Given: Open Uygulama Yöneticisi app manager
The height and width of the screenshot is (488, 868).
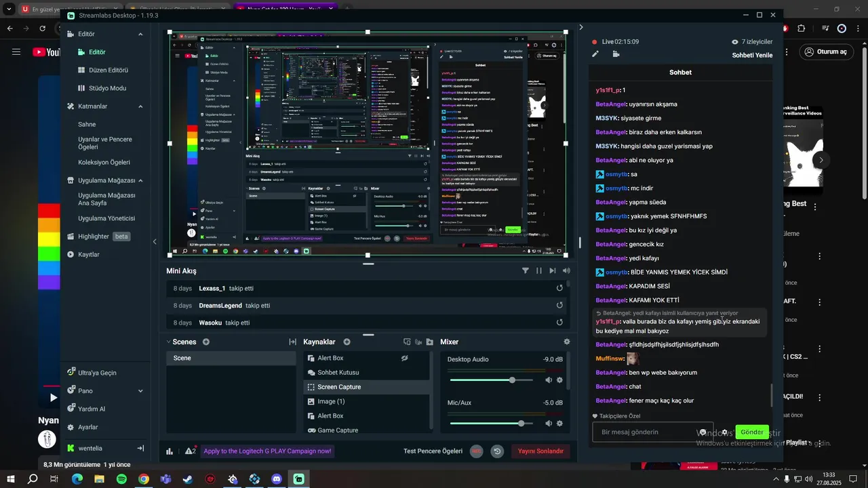Looking at the screenshot, I should point(106,218).
